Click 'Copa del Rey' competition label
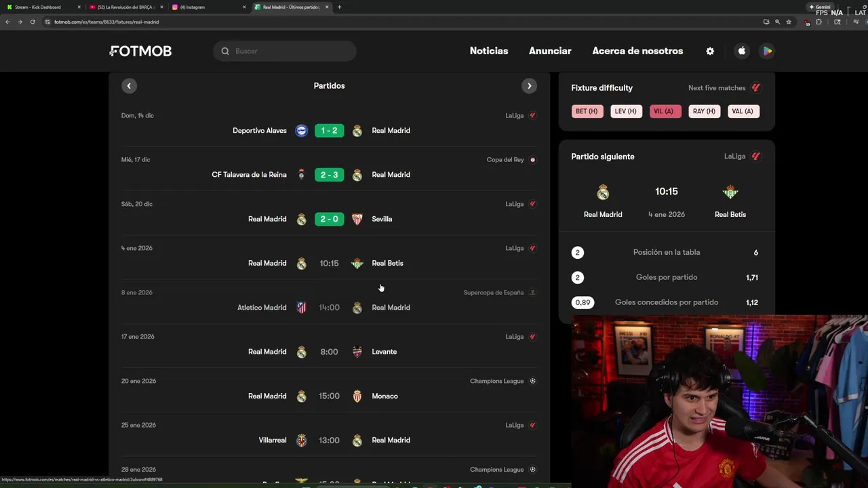Viewport: 868px width, 488px height. 505,160
